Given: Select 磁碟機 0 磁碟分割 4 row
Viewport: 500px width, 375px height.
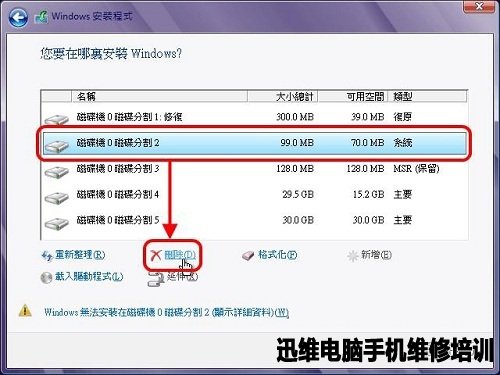Looking at the screenshot, I should [x=254, y=194].
